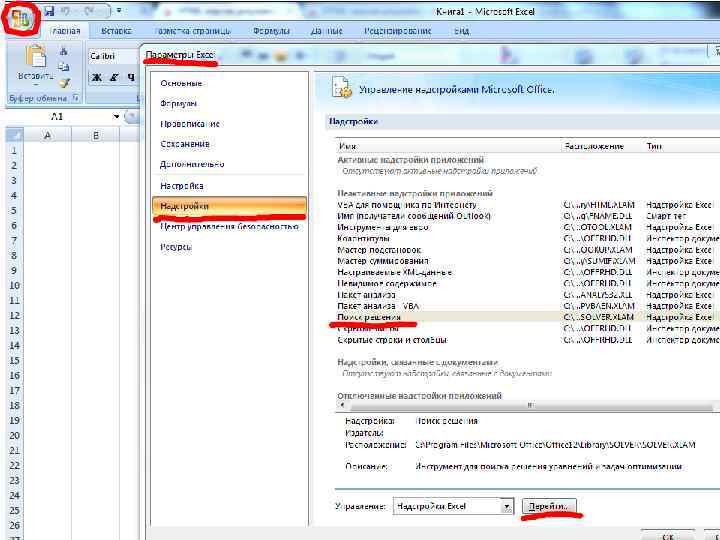Image resolution: width=720 pixels, height=540 pixels.
Task: Select row 10 header in worksheet
Action: pyautogui.click(x=14, y=285)
